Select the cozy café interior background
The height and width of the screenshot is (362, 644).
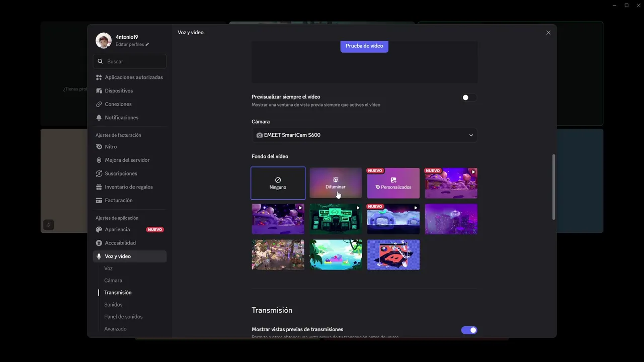278,255
